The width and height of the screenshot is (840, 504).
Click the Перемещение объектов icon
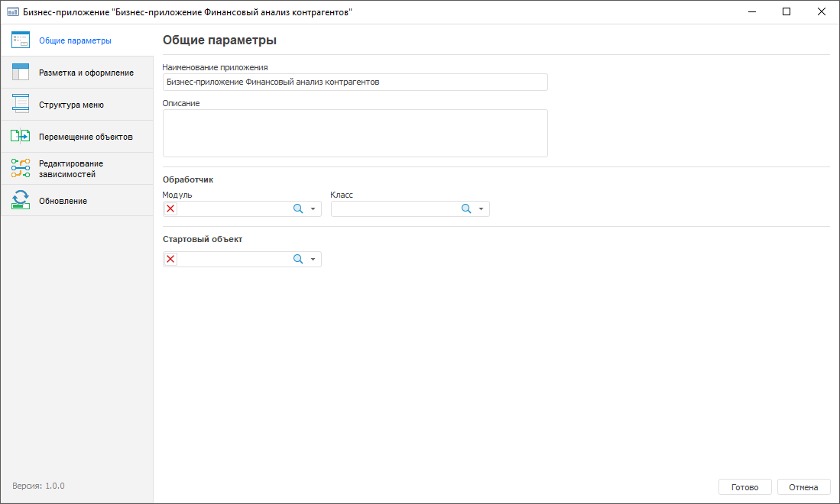tap(21, 137)
